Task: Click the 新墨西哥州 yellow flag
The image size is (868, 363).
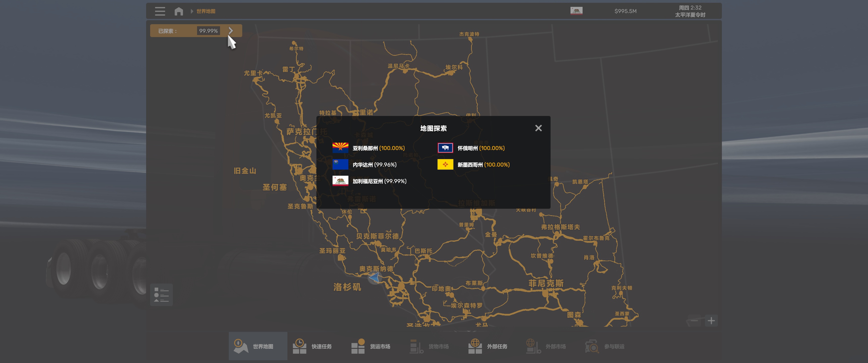Action: pyautogui.click(x=445, y=164)
